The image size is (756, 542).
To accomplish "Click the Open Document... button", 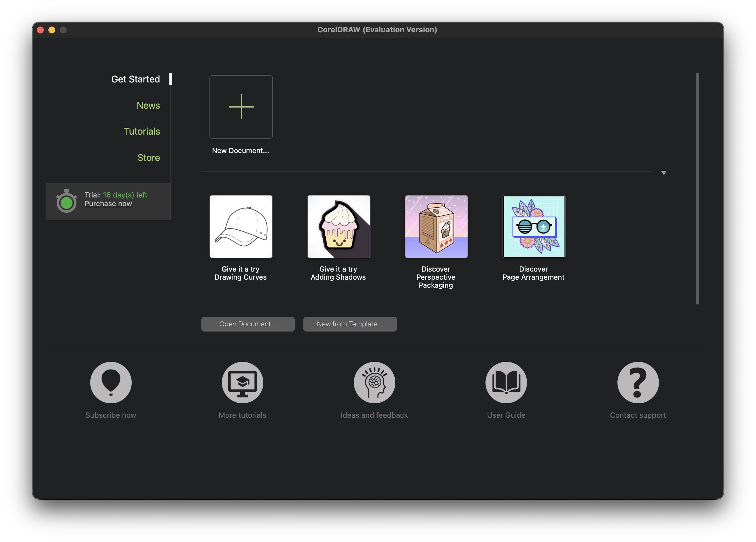I will click(x=248, y=324).
